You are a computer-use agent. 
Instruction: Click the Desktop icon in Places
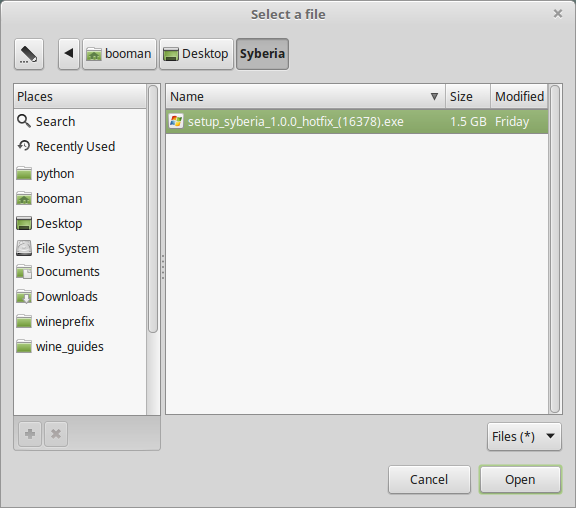pyautogui.click(x=24, y=223)
